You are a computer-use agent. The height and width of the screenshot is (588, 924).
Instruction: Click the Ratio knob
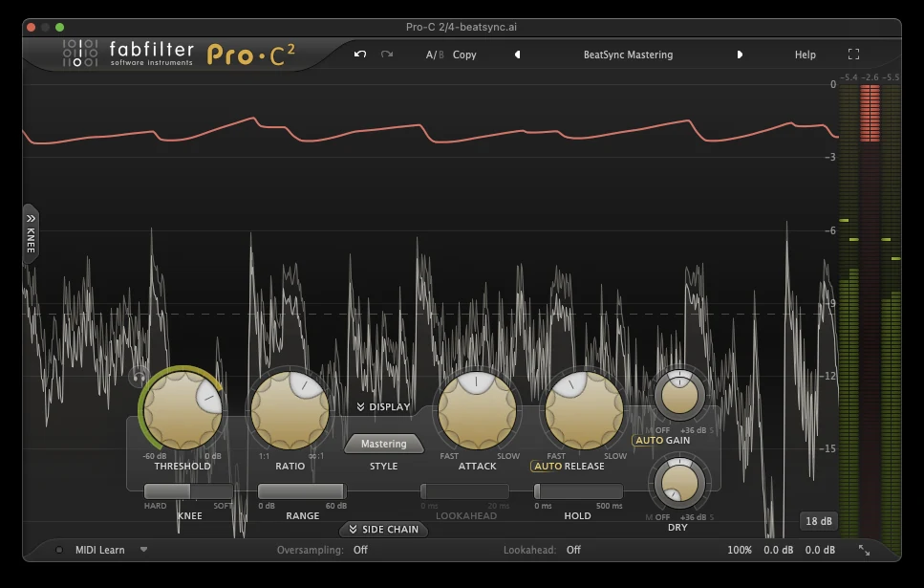[290, 409]
